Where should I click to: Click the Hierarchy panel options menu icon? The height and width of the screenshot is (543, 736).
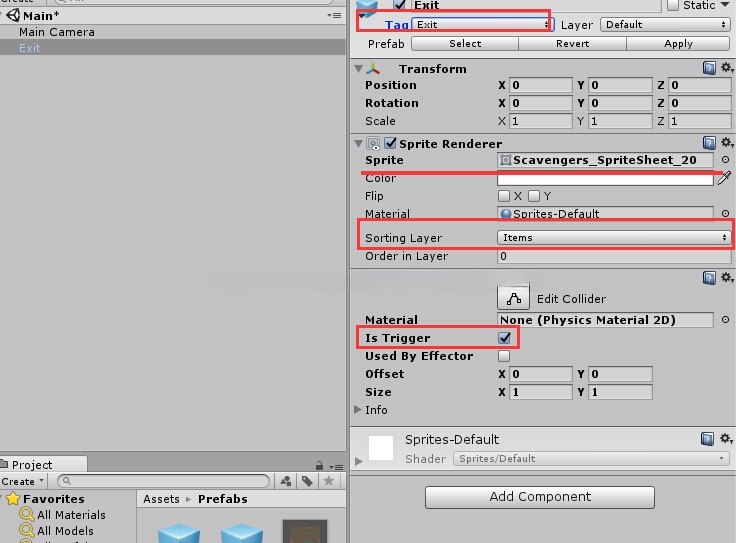click(x=334, y=15)
